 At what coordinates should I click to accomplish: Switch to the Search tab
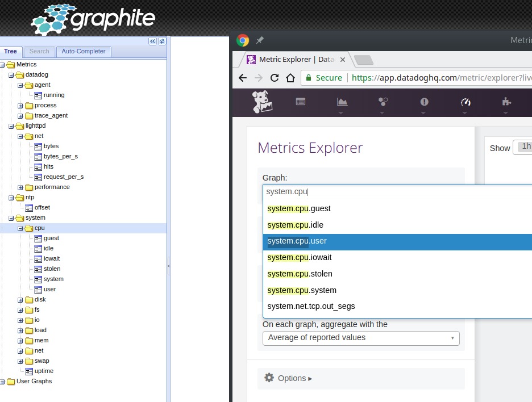[x=39, y=52]
